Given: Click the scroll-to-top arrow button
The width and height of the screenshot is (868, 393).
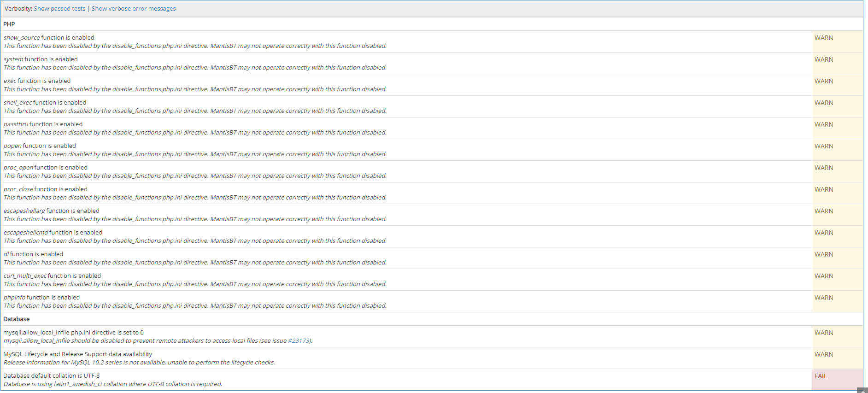Looking at the screenshot, I should [862, 390].
